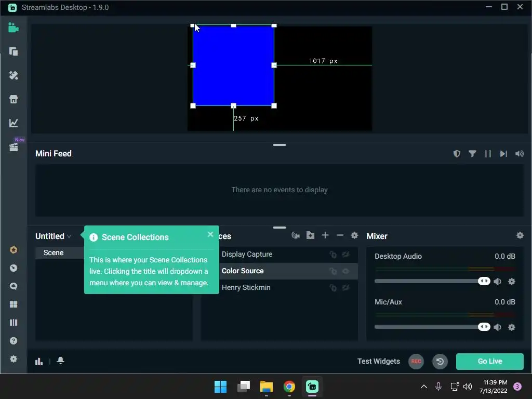Screen dimensions: 532x399
Task: Open the Mini Feed filter funnel icon
Action: click(x=472, y=154)
